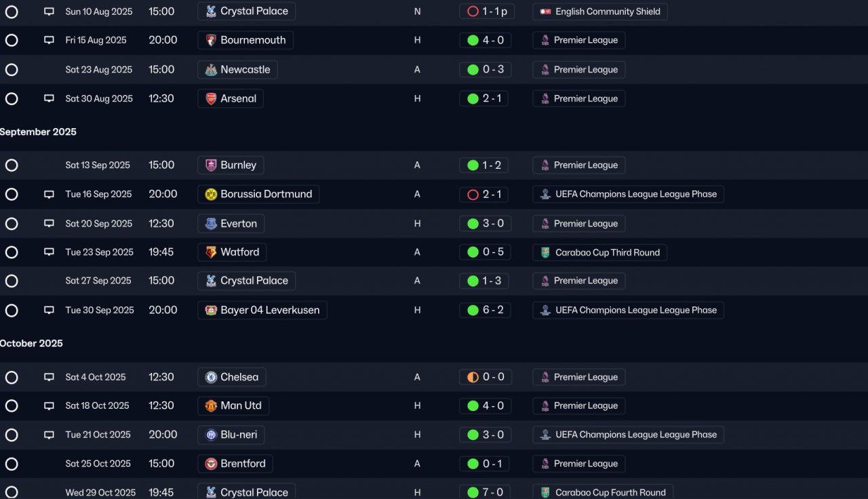Click the Premier League logo in Newcastle row
This screenshot has width=868, height=499.
click(x=545, y=69)
